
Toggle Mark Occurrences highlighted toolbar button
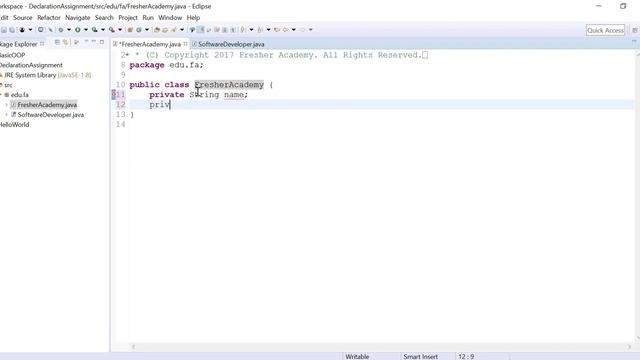[x=201, y=30]
